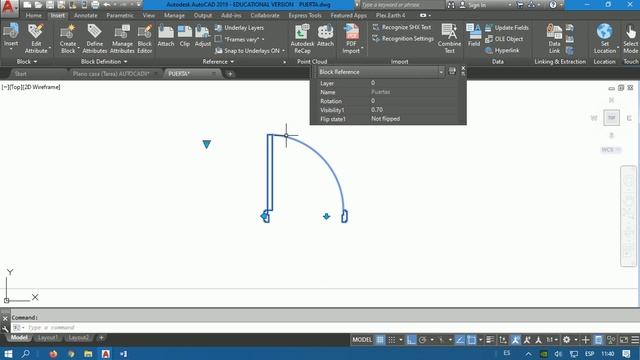Switch to the Start file tab
The height and width of the screenshot is (360, 640).
coord(20,74)
